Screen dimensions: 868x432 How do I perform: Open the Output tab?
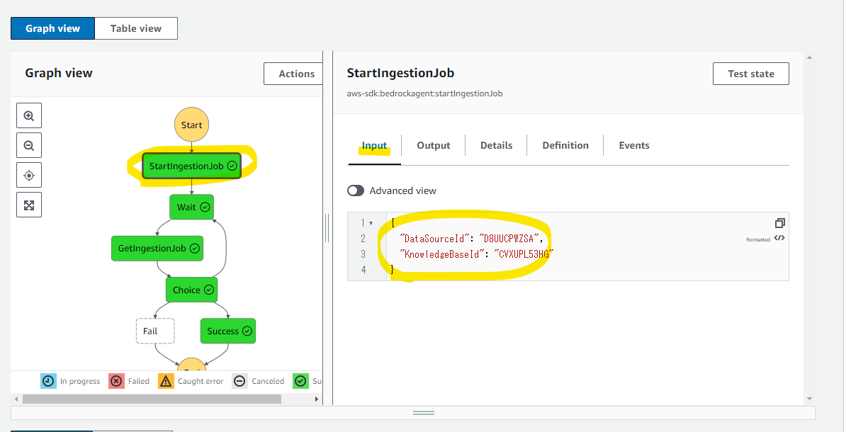click(x=434, y=146)
